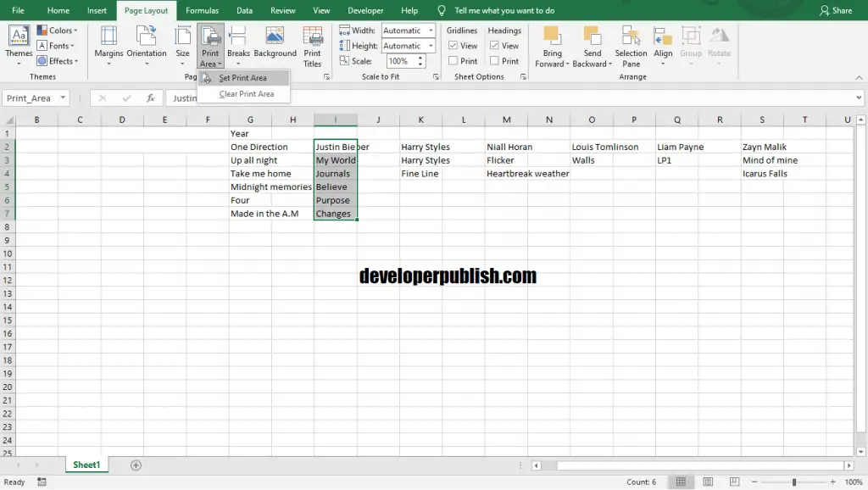The image size is (868, 490).
Task: Open the paper Size menu
Action: pyautogui.click(x=182, y=46)
